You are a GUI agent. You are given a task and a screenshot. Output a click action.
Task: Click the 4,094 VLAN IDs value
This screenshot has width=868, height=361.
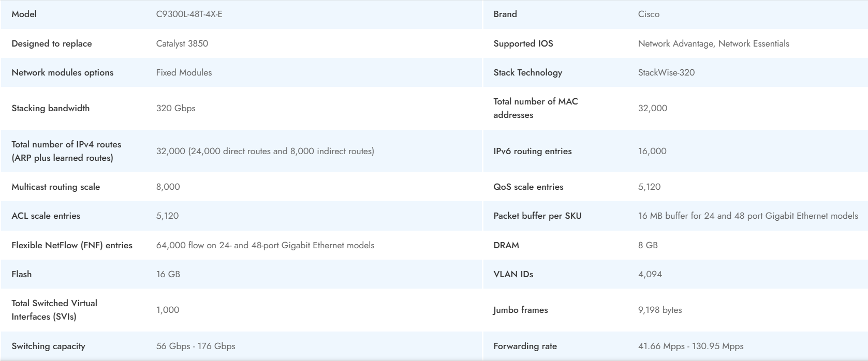point(650,274)
